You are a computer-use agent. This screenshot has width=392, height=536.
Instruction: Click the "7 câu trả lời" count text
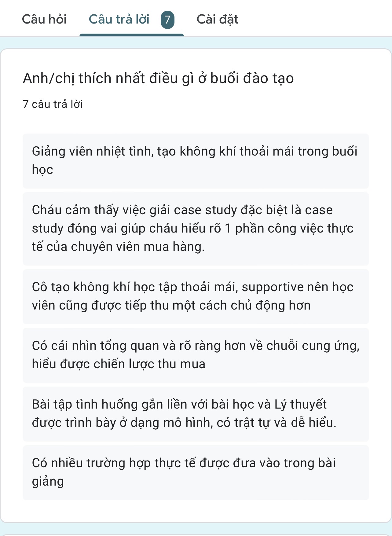53,104
